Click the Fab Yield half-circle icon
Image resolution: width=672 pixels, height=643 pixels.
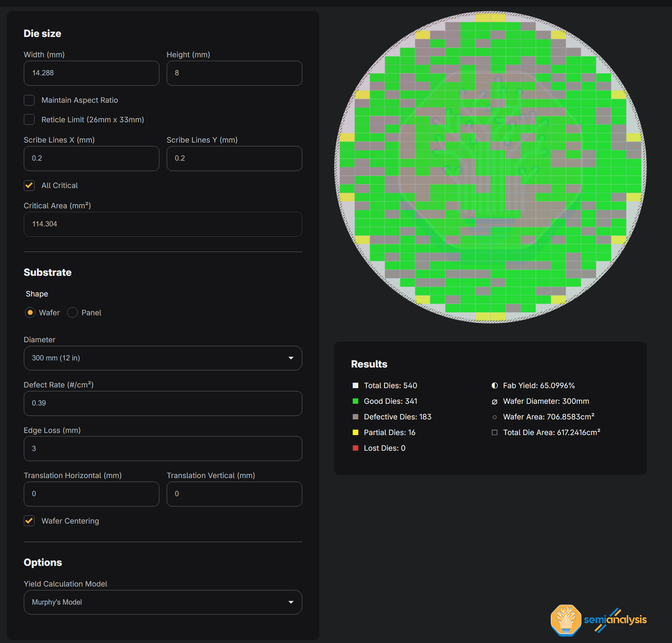tap(494, 386)
